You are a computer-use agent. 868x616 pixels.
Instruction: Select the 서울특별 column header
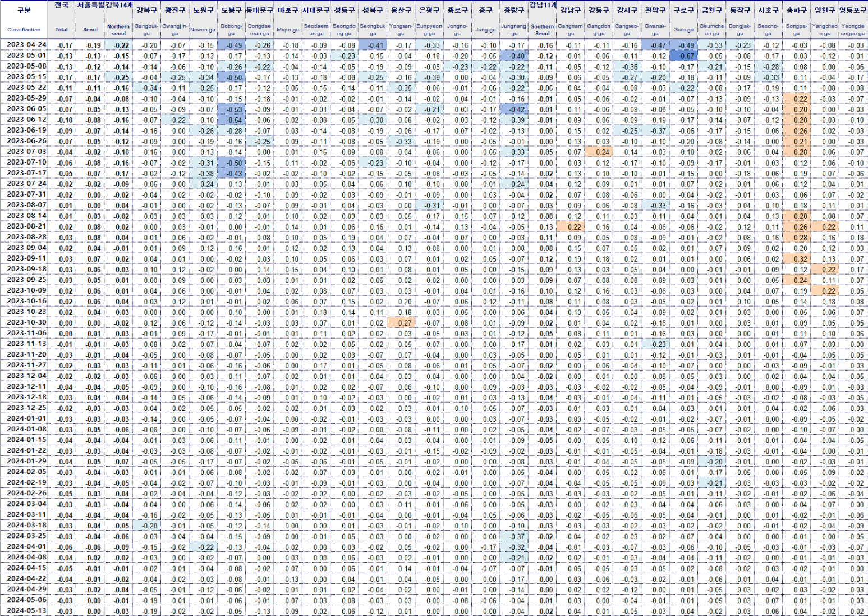90,6
